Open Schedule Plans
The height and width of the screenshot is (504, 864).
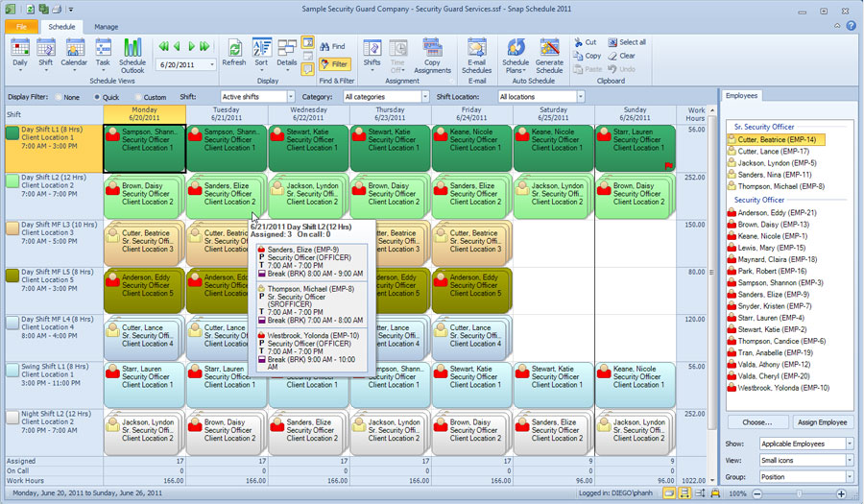516,55
